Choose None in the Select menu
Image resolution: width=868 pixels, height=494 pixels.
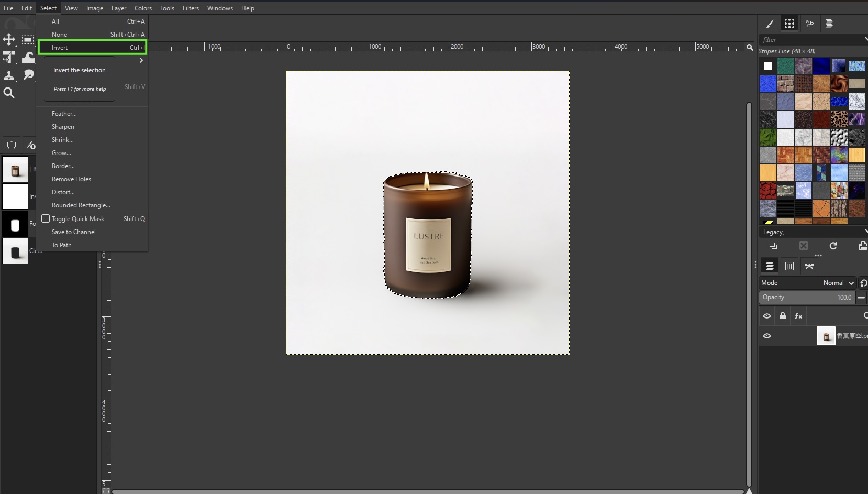[x=92, y=35]
